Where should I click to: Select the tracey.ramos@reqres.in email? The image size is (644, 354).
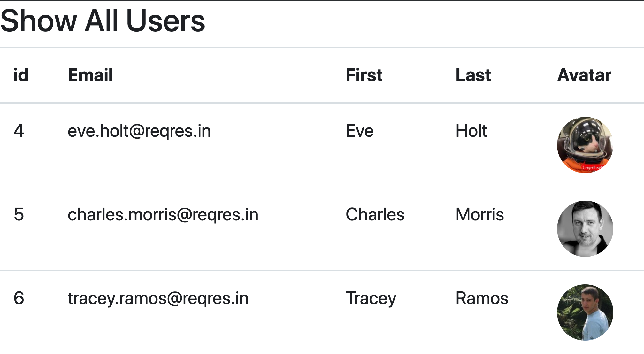pos(158,298)
